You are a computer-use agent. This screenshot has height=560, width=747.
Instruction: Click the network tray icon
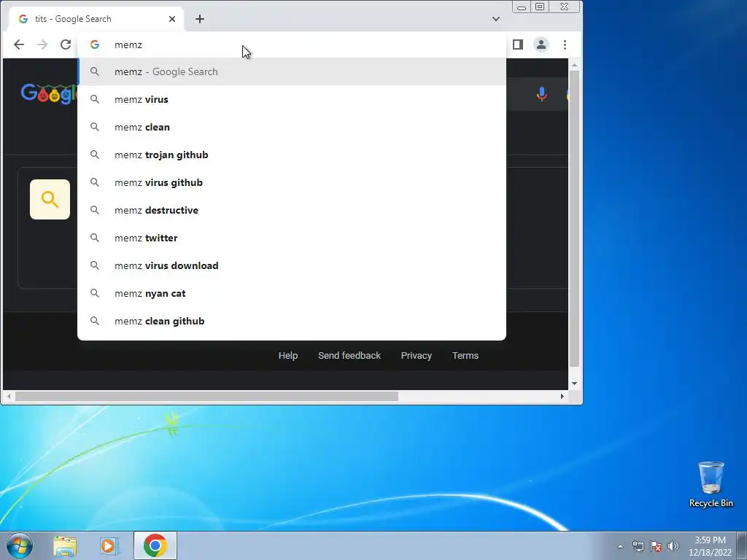(638, 546)
